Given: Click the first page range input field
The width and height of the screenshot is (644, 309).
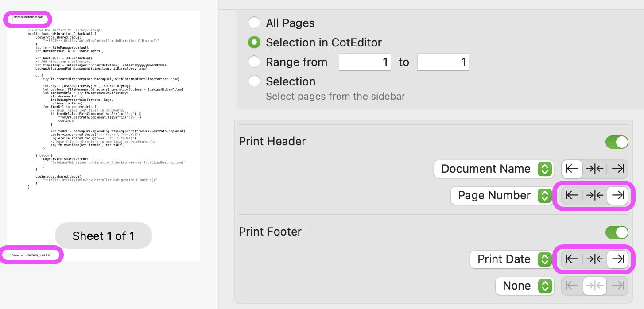Looking at the screenshot, I should click(x=365, y=62).
